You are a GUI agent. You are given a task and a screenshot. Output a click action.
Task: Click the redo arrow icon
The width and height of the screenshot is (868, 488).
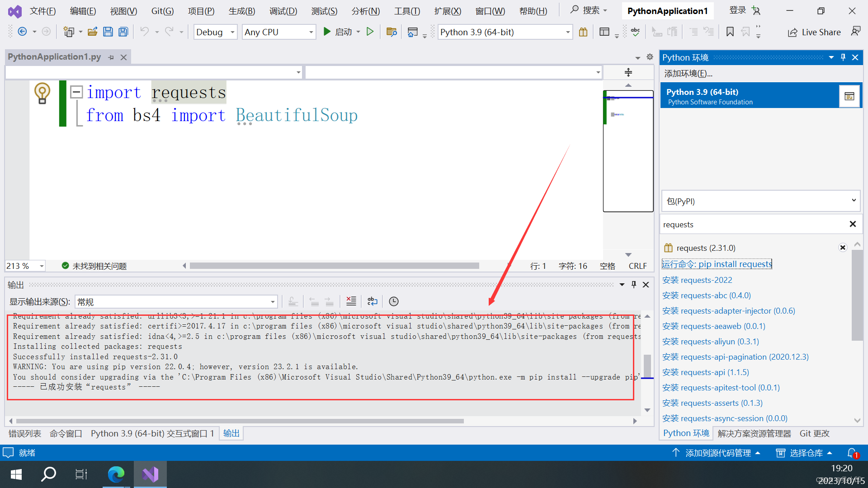tap(169, 32)
